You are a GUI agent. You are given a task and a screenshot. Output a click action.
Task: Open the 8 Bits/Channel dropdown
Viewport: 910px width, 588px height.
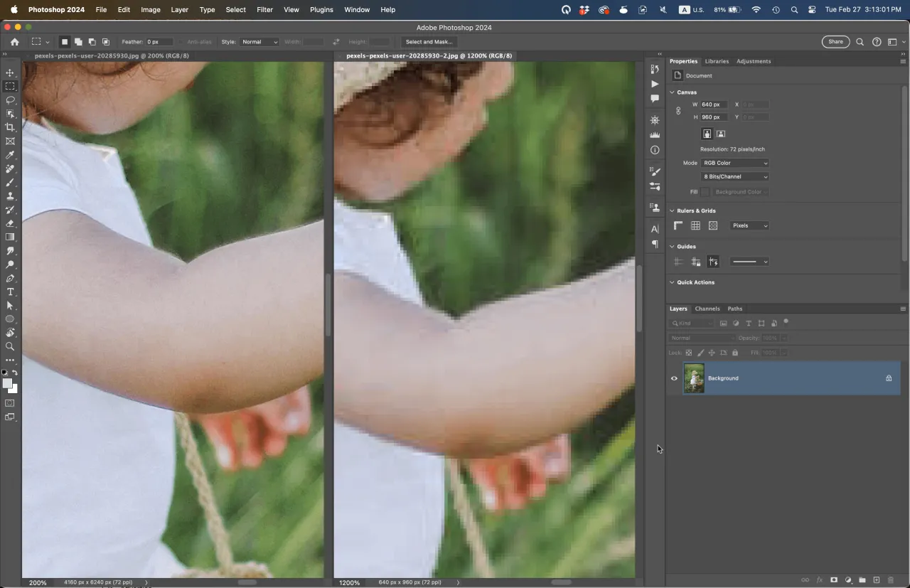tap(735, 177)
